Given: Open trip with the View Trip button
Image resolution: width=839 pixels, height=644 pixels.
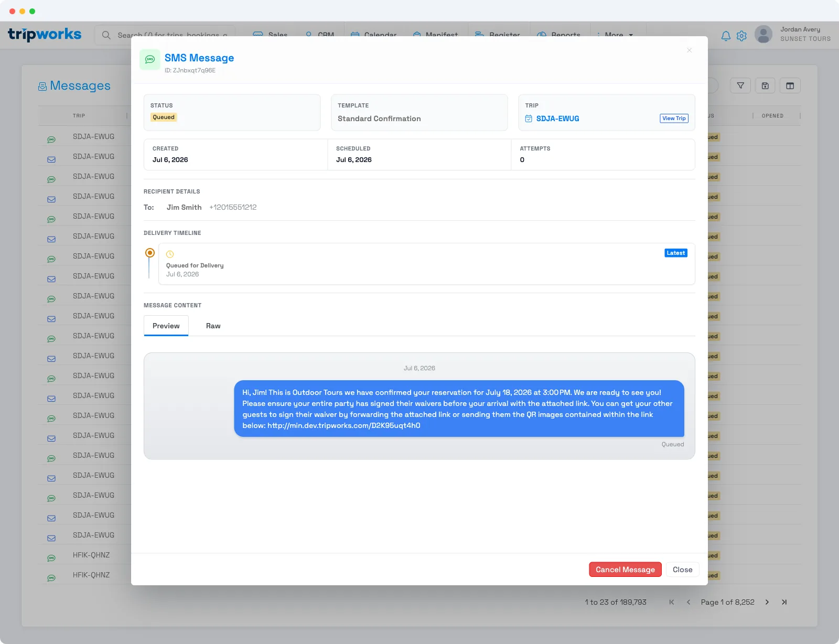Looking at the screenshot, I should 674,119.
